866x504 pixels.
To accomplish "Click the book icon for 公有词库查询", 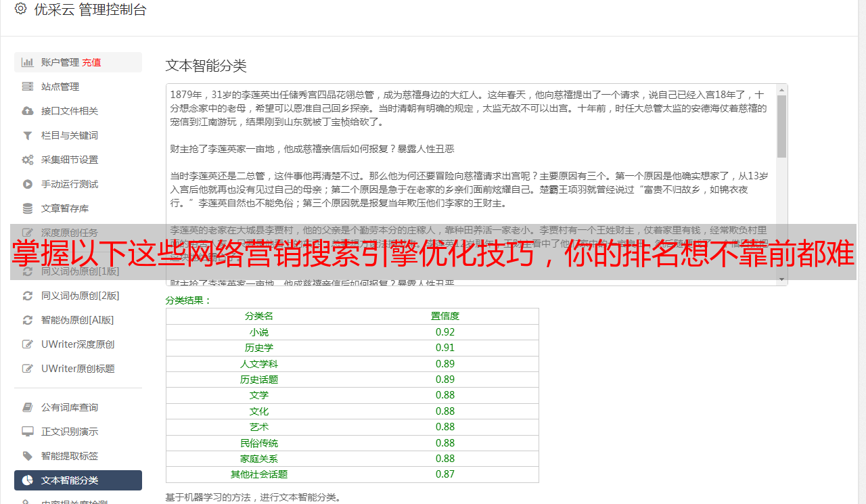I will click(28, 407).
